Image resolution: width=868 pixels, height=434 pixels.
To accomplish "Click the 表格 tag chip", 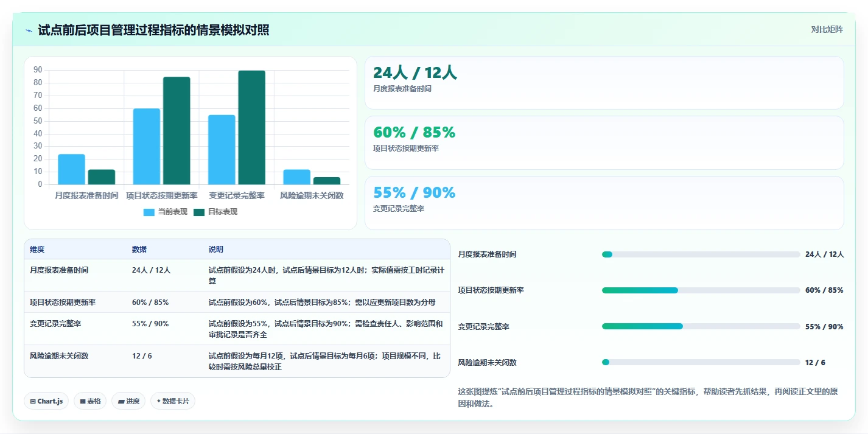I will pyautogui.click(x=90, y=401).
